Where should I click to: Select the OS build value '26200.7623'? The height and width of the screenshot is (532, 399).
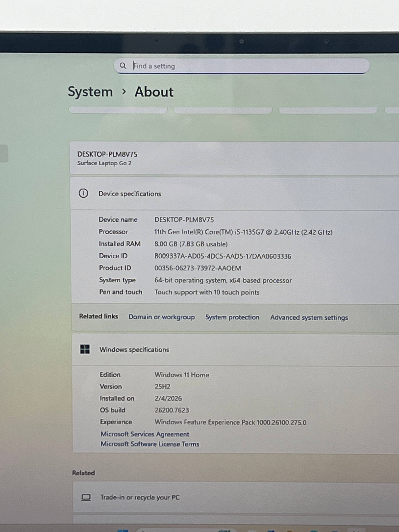coord(172,410)
